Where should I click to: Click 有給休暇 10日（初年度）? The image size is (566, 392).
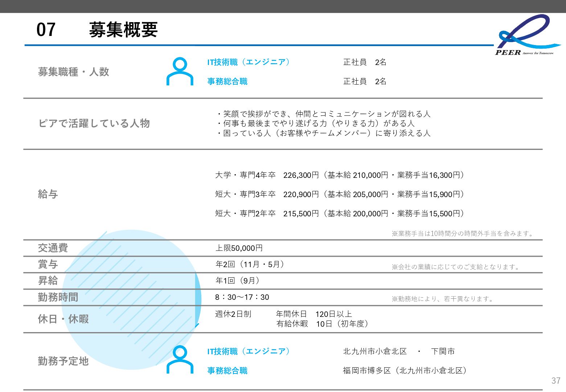pos(322,324)
